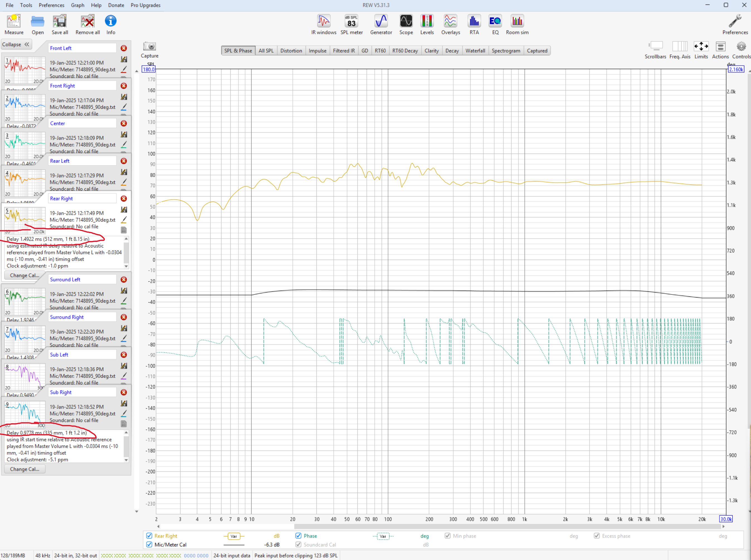Open Rear Right smoothing Var dropdown
751x560 pixels.
click(234, 536)
